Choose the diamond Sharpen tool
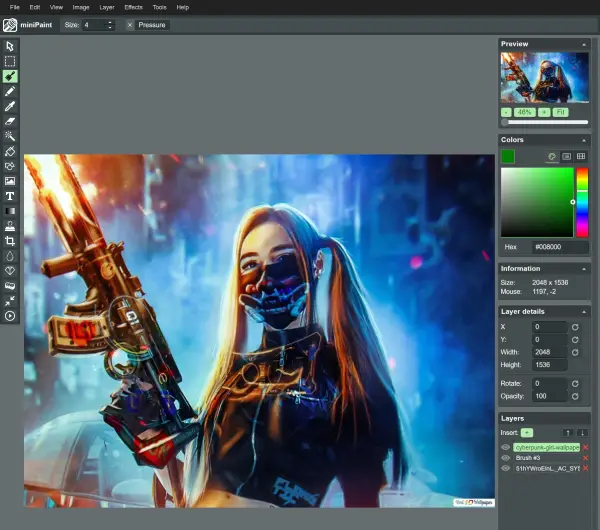Screen dimensions: 600x530 (10, 271)
